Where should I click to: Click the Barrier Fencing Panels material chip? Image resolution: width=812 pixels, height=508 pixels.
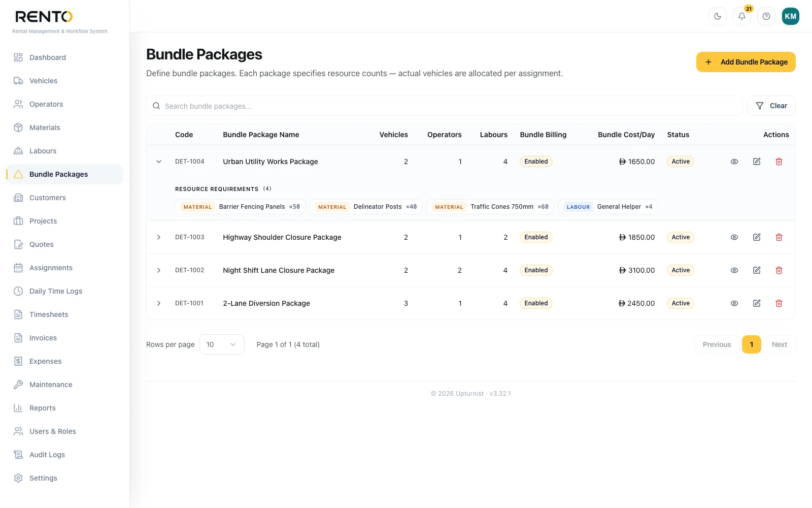tap(240, 207)
